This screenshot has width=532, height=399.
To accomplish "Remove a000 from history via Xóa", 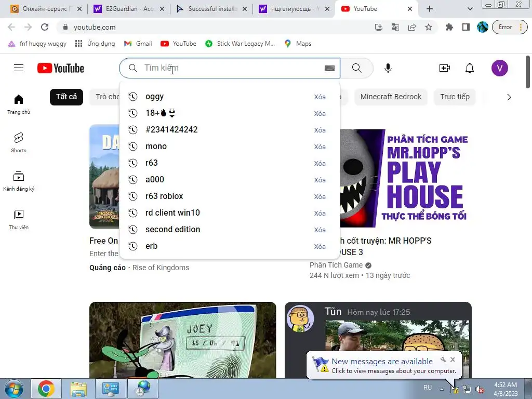I will (x=320, y=180).
